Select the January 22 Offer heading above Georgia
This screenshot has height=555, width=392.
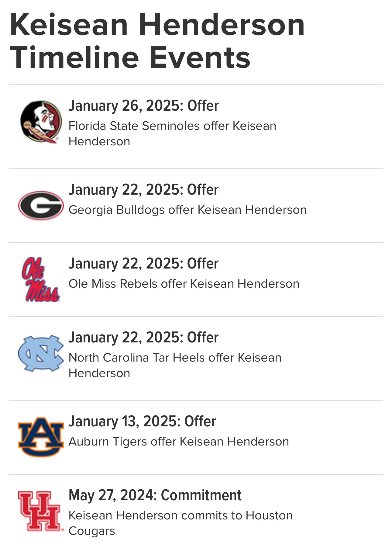pyautogui.click(x=143, y=190)
